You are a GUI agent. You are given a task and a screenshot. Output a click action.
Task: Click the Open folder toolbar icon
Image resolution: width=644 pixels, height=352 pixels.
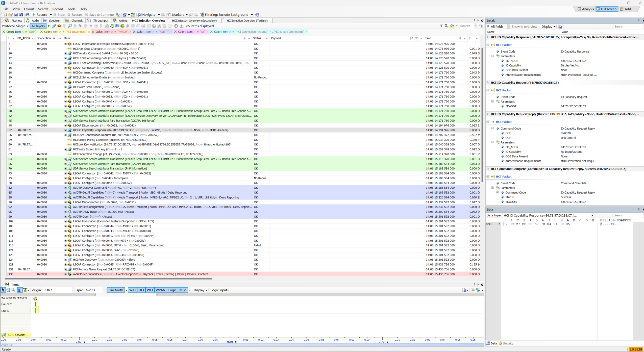pos(10,15)
